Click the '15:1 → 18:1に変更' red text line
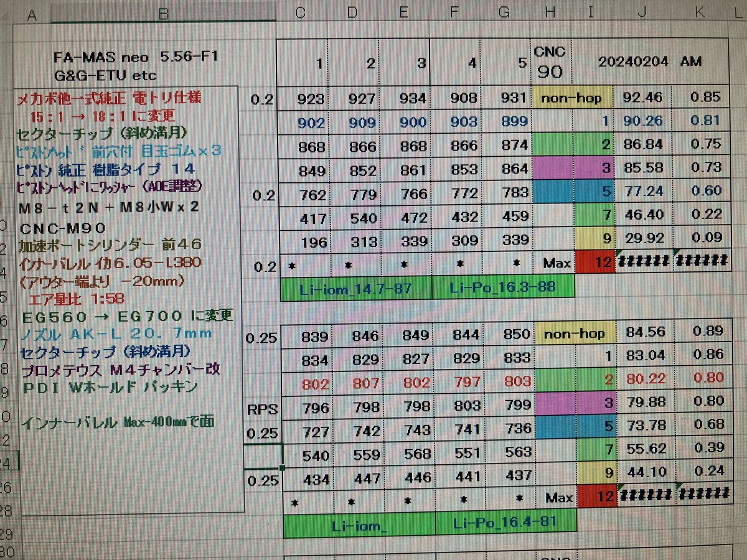 [x=104, y=116]
